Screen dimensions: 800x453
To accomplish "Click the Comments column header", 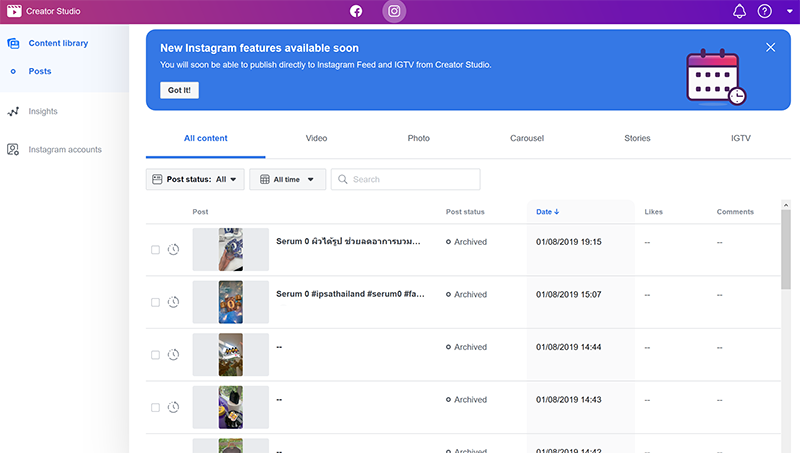I will pyautogui.click(x=735, y=212).
